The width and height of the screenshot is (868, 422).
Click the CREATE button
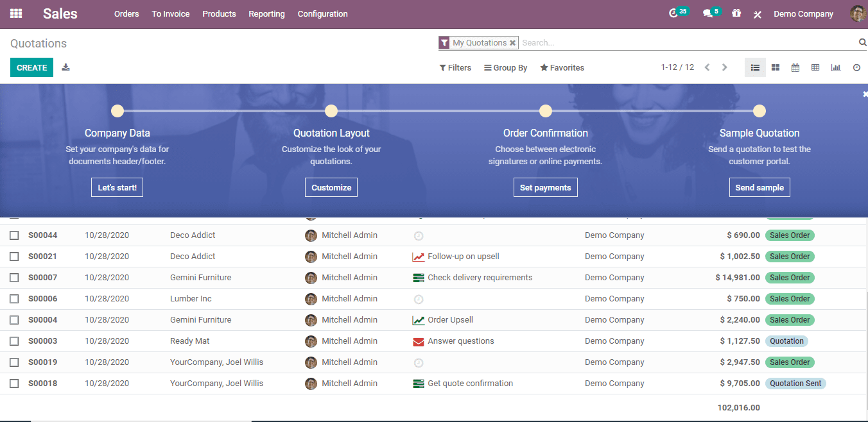click(31, 67)
